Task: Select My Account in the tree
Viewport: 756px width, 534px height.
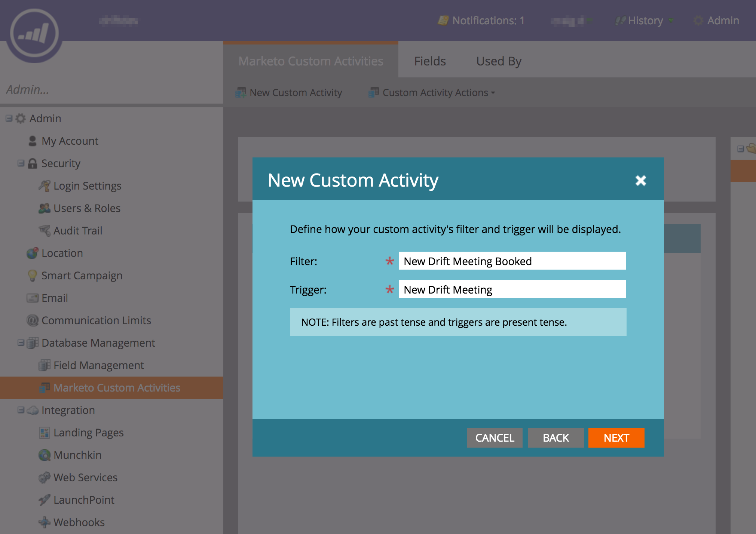Action: coord(70,141)
